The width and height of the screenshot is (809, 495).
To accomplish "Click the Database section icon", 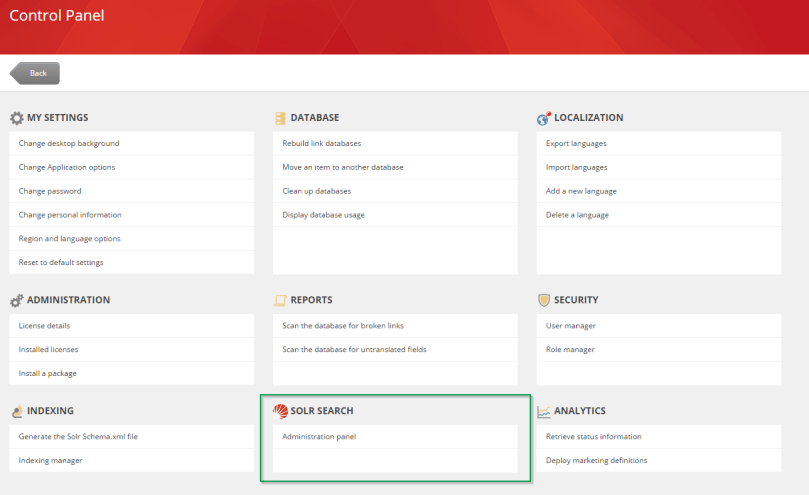I will coord(280,118).
